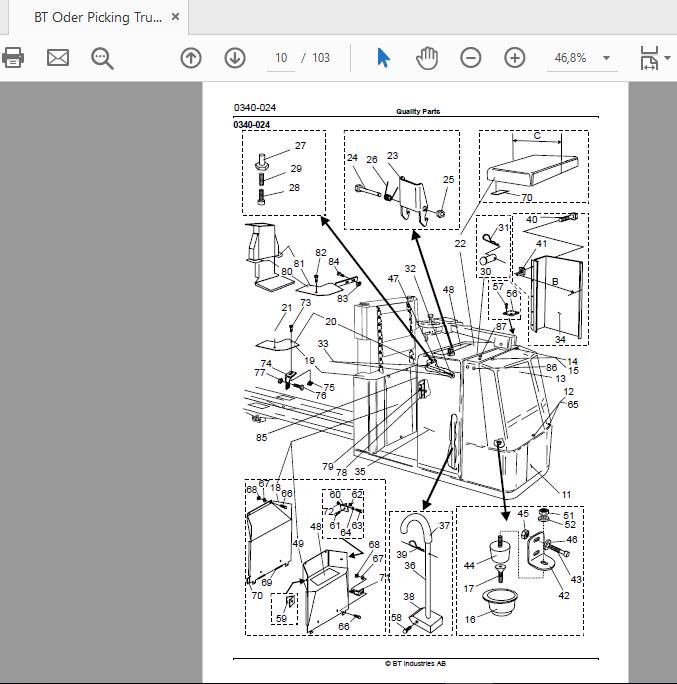Click the zoom percentage field 46,8%
This screenshot has height=684, width=677.
coord(570,58)
